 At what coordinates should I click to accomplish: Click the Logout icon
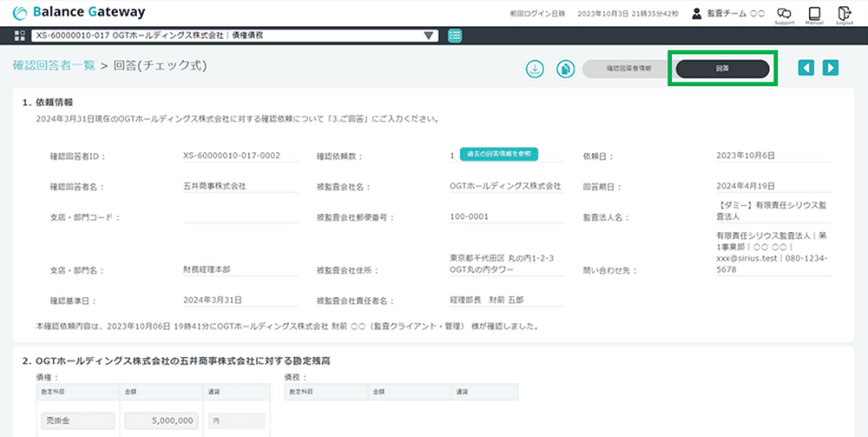[x=845, y=14]
